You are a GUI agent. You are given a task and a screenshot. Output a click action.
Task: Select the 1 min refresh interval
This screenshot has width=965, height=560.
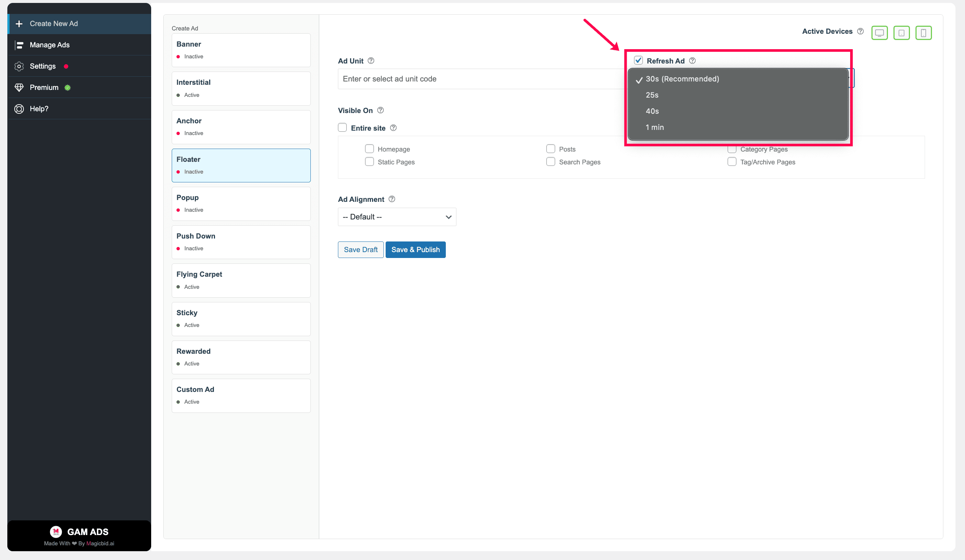click(x=738, y=127)
